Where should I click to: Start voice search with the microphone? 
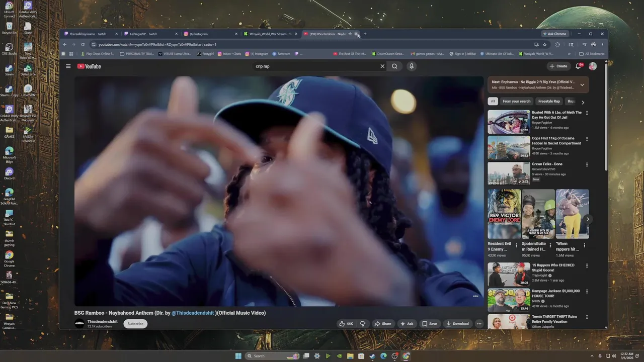[x=412, y=66]
